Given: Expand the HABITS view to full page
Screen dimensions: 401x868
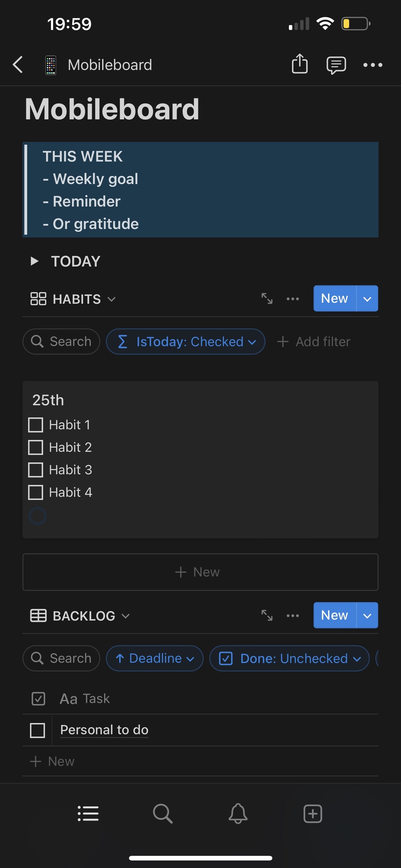Looking at the screenshot, I should point(267,299).
